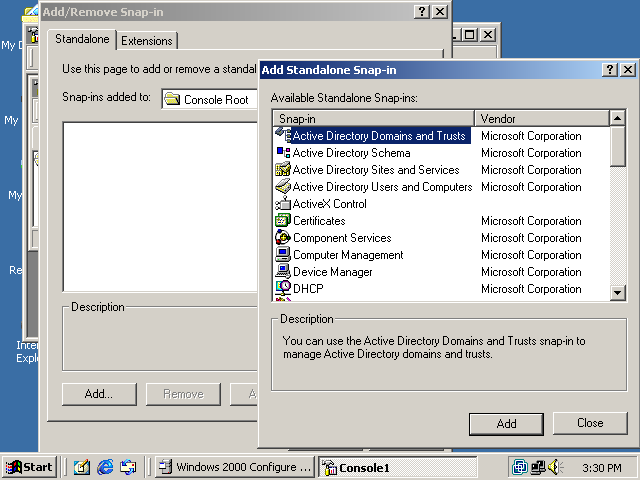Launch Outlook Express from quick launch

point(128,467)
